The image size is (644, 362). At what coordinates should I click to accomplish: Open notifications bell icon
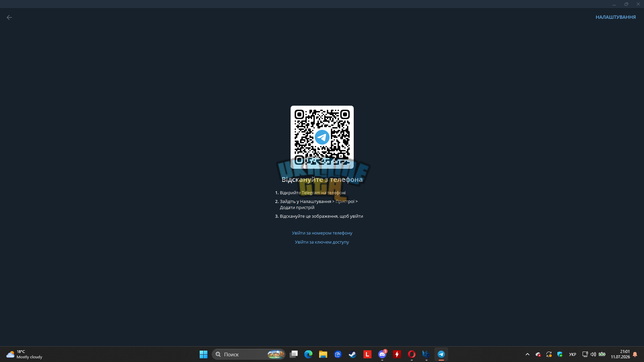pos(635,354)
